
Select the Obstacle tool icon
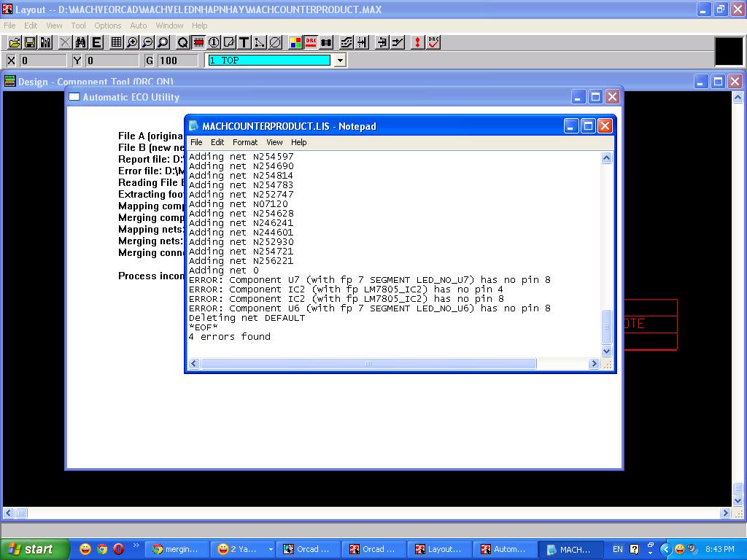pyautogui.click(x=229, y=43)
